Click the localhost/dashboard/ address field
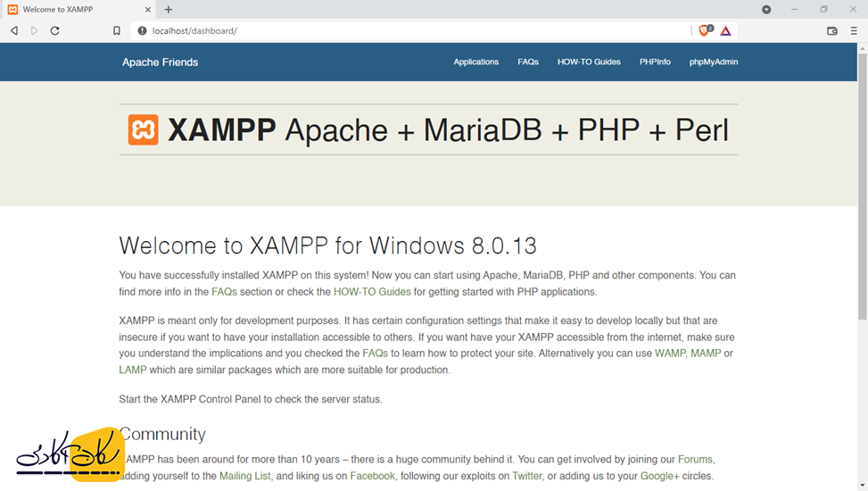Viewport: 868px width, 491px height. click(409, 31)
